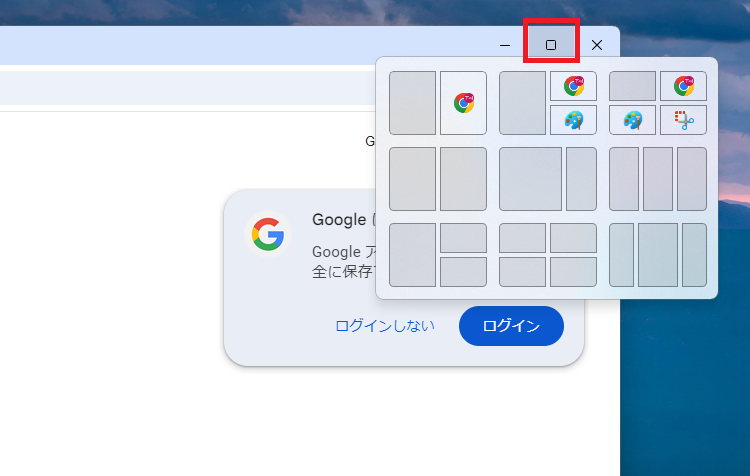750x476 pixels.
Task: Select the Chrome icon directly above the lone Paint icon
Action: (x=573, y=86)
